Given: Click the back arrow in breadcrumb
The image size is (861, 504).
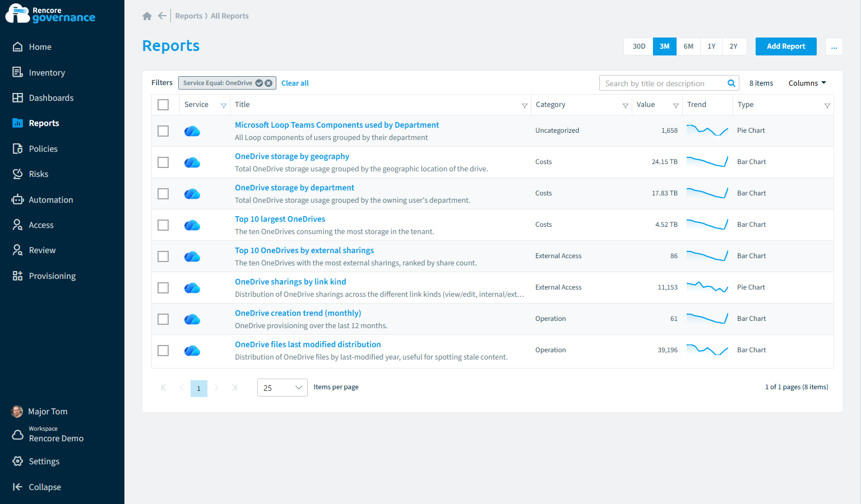Looking at the screenshot, I should point(162,16).
